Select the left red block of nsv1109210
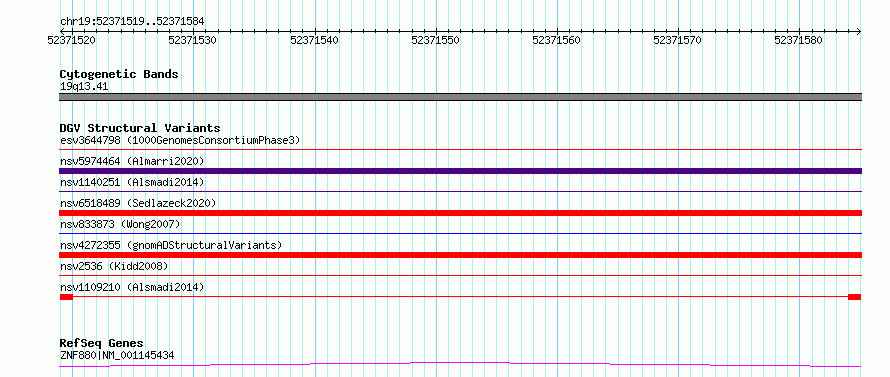This screenshot has width=890, height=377. [66, 297]
